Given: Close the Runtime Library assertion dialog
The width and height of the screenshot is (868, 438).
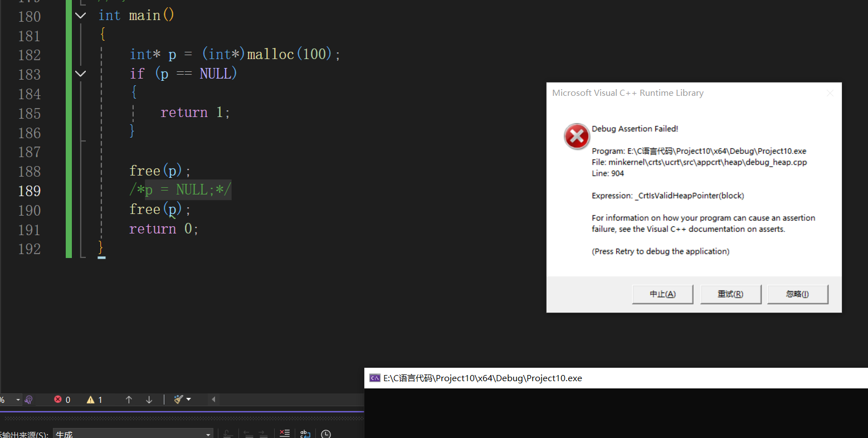Looking at the screenshot, I should pos(830,93).
